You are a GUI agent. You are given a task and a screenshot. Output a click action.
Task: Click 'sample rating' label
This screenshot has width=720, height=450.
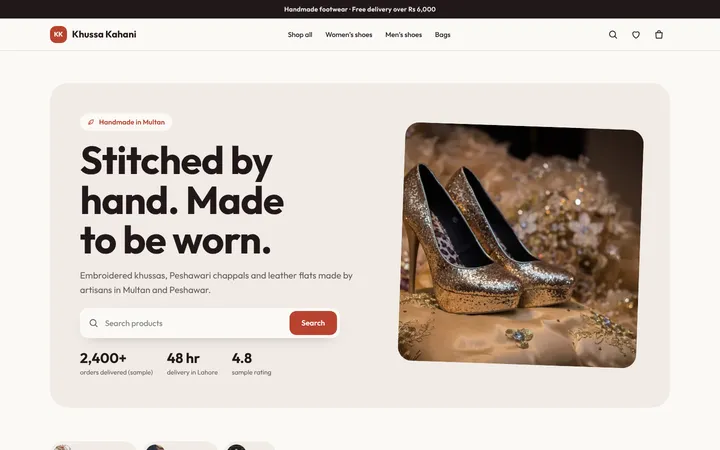[252, 372]
